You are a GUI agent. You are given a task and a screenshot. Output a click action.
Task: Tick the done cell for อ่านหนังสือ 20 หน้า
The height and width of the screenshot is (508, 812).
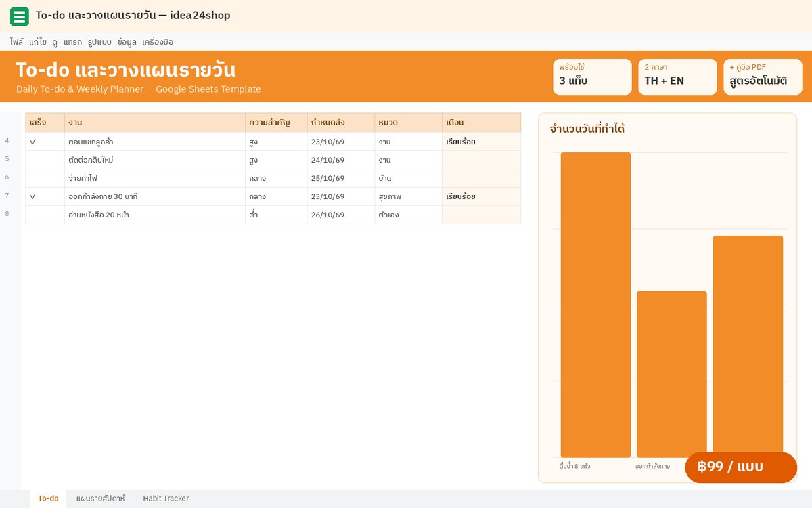45,215
